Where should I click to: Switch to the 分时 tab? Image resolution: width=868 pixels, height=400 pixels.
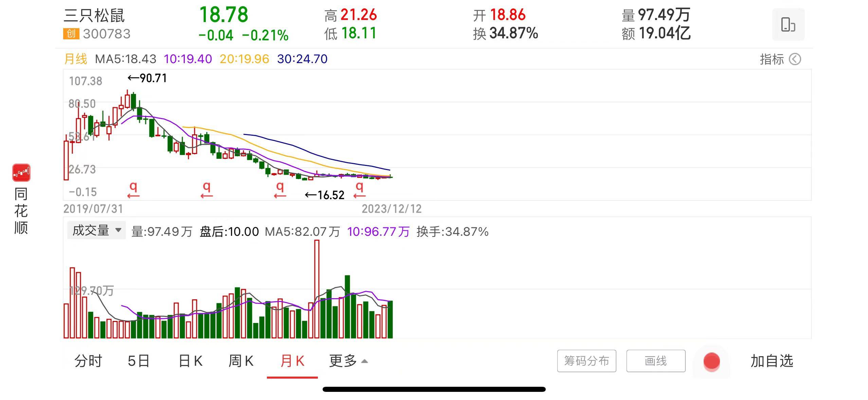88,361
